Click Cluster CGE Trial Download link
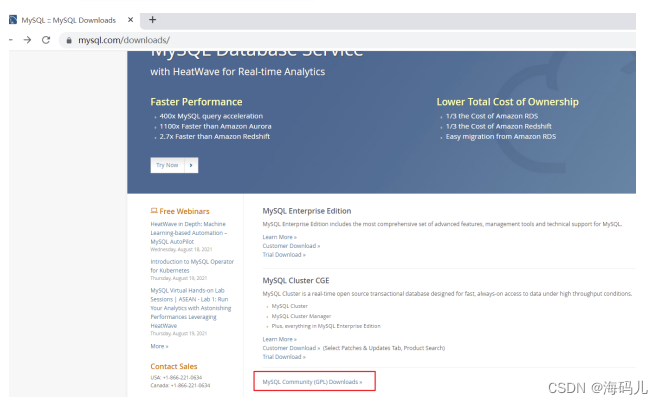The width and height of the screenshot is (663, 404). pos(284,357)
